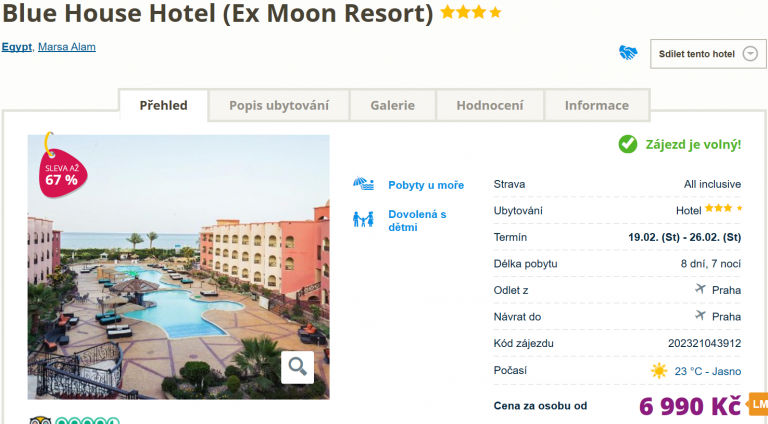The width and height of the screenshot is (768, 424).
Task: Click the magnifier zoom icon on photo
Action: tap(297, 367)
